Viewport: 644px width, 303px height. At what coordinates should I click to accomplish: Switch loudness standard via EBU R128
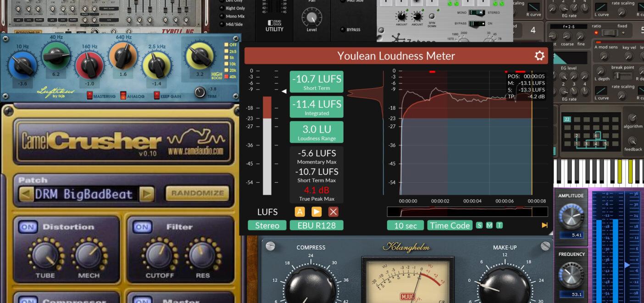(x=316, y=225)
